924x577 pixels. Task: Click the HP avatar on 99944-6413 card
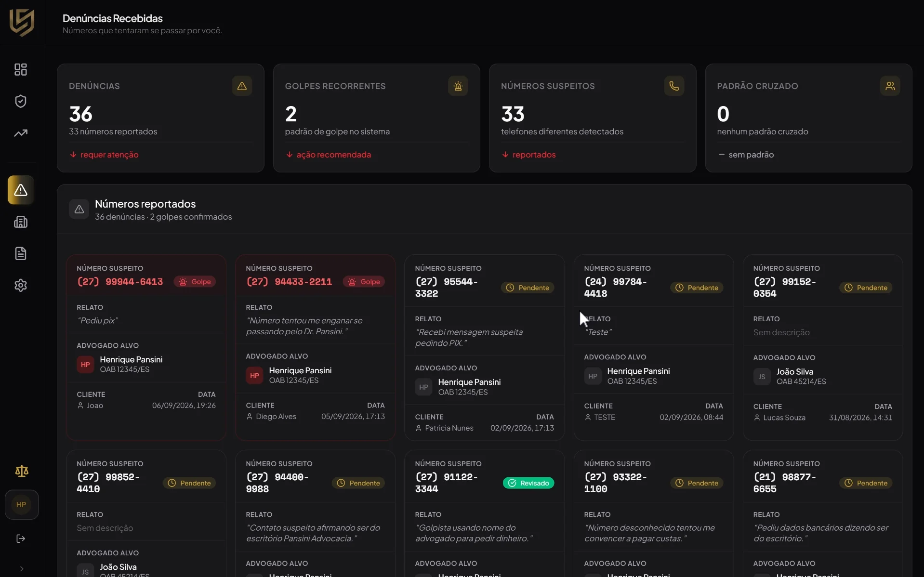coord(85,365)
